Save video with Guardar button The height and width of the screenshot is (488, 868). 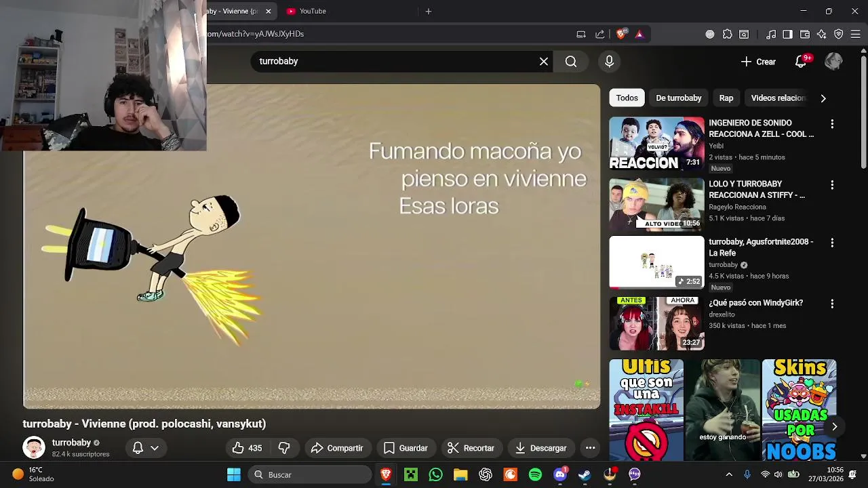click(406, 448)
